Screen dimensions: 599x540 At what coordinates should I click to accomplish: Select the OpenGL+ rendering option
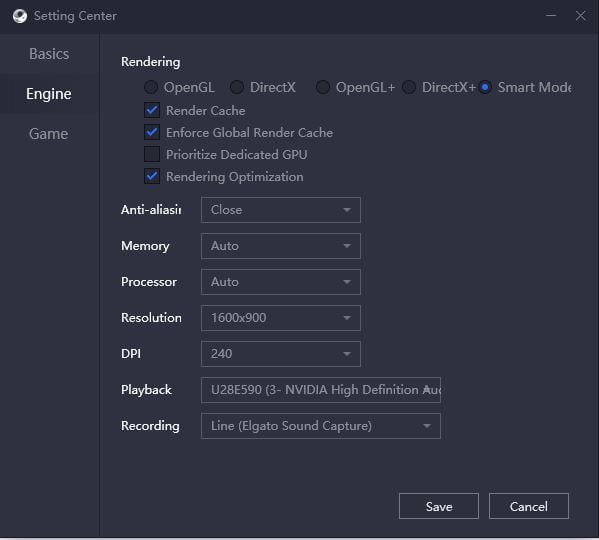[x=323, y=87]
